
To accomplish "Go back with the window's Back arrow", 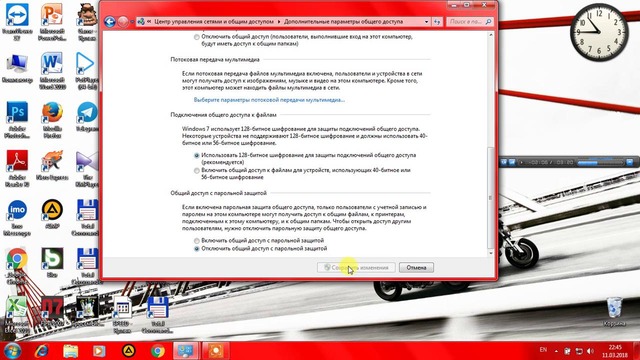I will click(110, 22).
